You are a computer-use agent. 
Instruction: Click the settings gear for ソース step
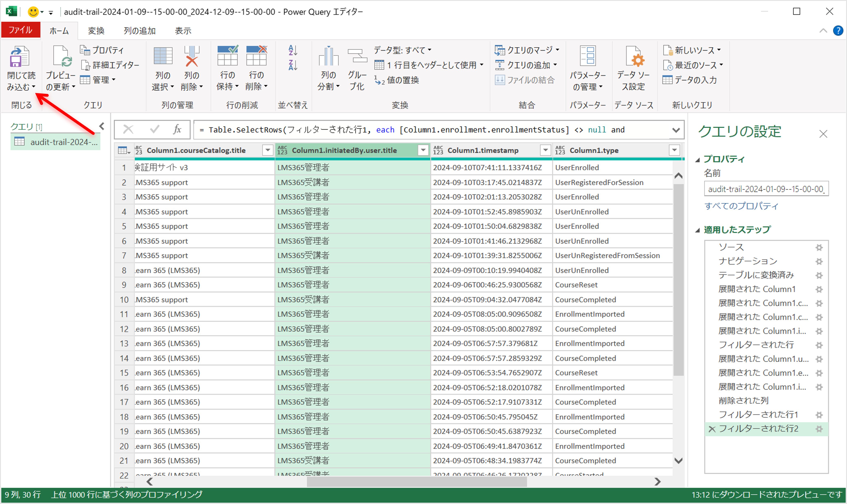[x=819, y=247]
